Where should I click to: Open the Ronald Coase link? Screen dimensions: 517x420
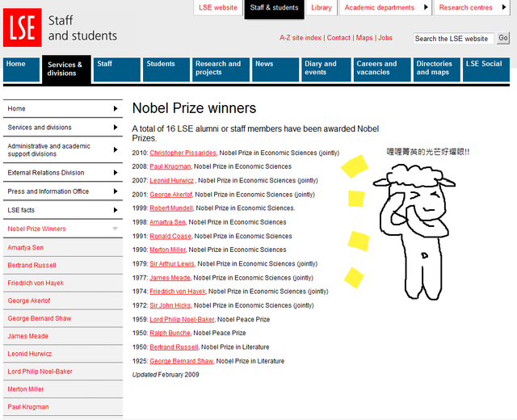coord(170,236)
